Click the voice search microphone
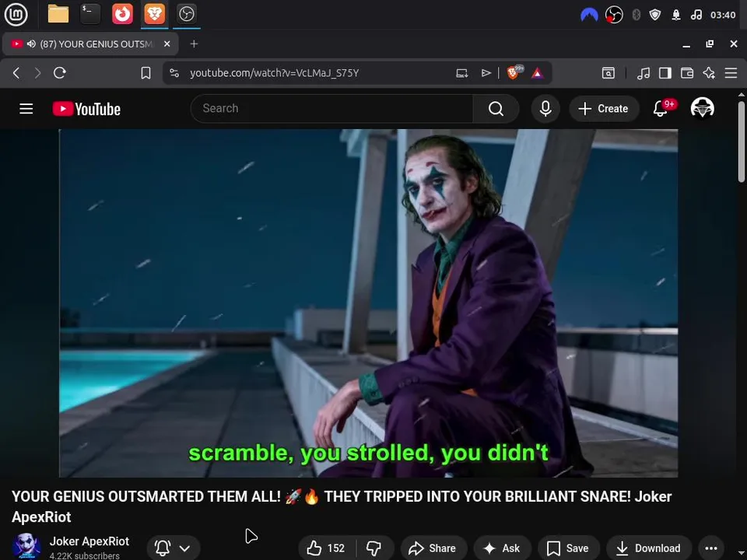The height and width of the screenshot is (560, 747). click(x=545, y=109)
